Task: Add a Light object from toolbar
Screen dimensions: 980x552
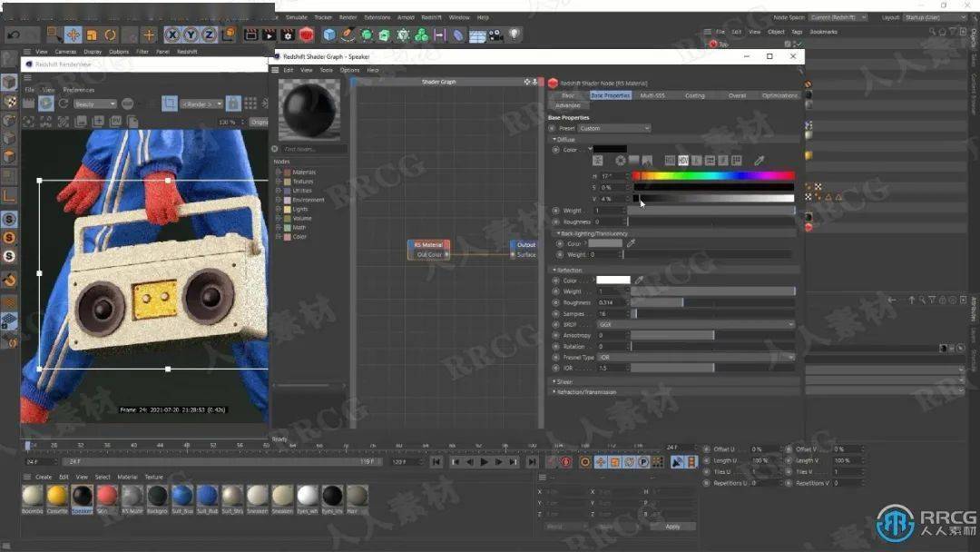Action: 514,35
